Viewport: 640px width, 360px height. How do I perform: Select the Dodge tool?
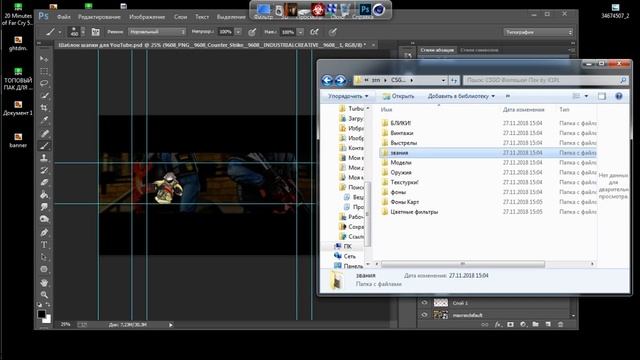pyautogui.click(x=44, y=219)
